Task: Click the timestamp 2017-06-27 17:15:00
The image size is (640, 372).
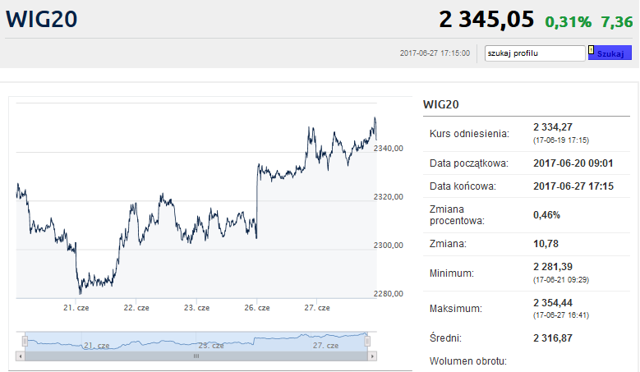Action: [435, 53]
